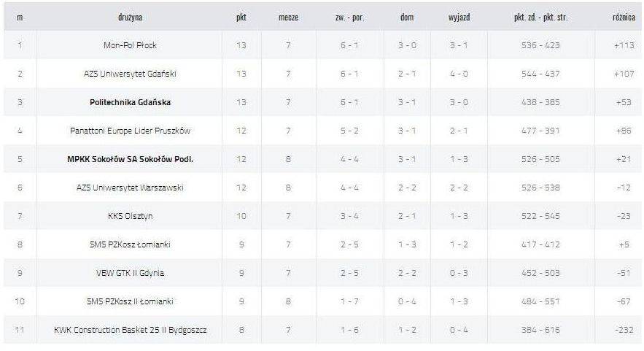This screenshot has width=644, height=351.
Task: Select the AZS Uniwersytet Gdański team name
Action: click(130, 74)
